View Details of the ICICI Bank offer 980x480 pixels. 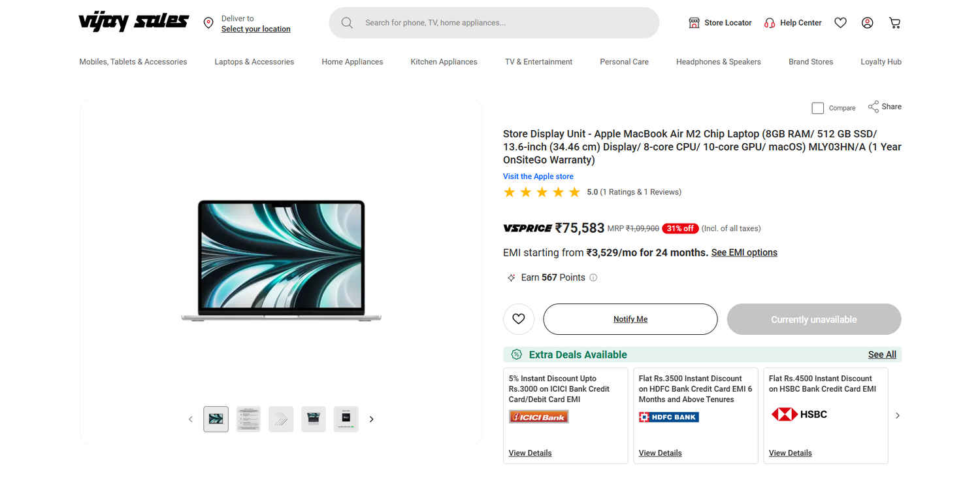tap(530, 453)
